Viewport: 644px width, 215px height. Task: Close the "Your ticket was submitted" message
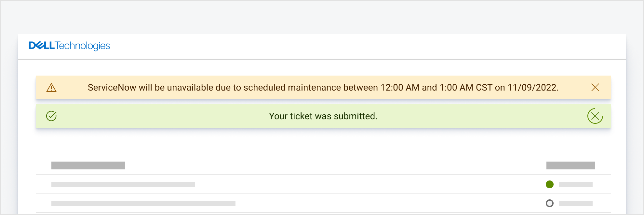(x=595, y=116)
